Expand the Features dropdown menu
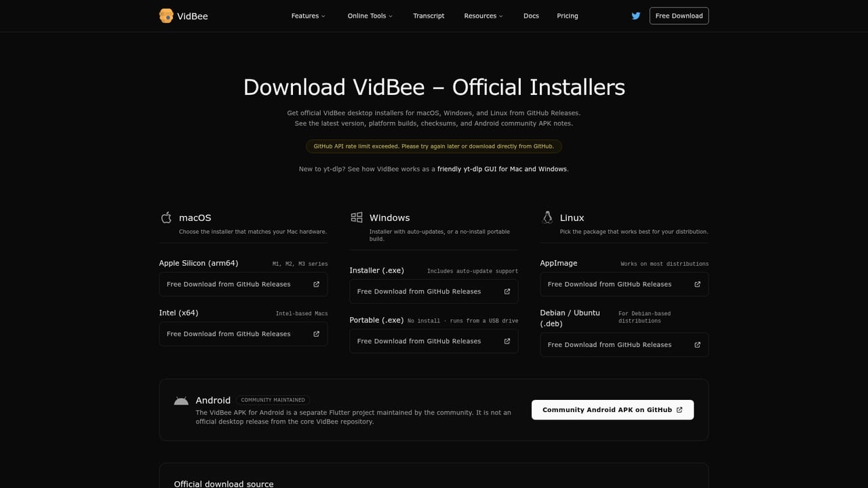 click(308, 16)
